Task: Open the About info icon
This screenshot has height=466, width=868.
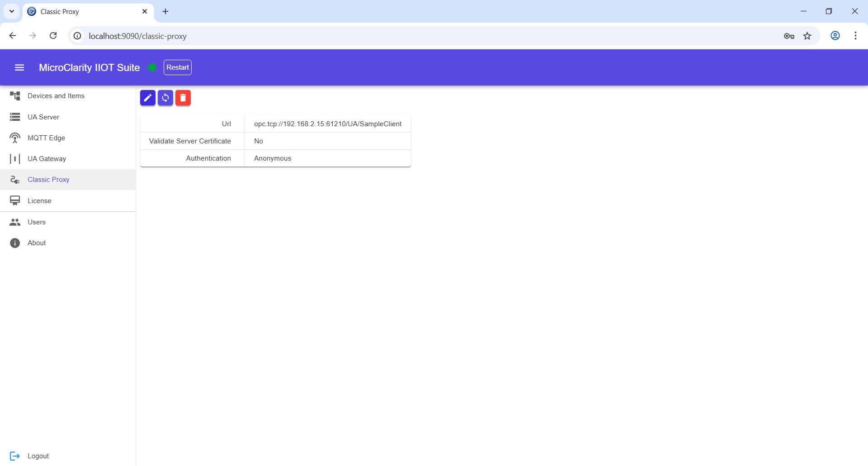Action: pos(15,243)
